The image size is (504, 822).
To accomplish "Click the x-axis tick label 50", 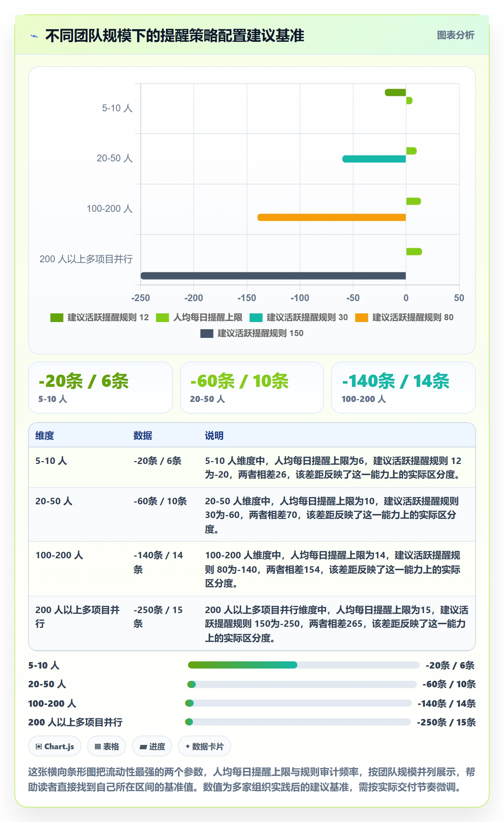I will [x=459, y=298].
